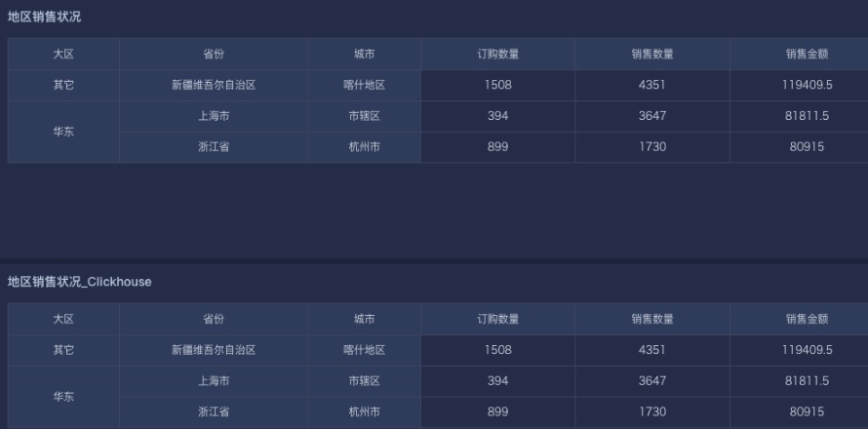Click 杭州市 cell in the Clickhouse table
This screenshot has width=868, height=429.
(x=364, y=411)
